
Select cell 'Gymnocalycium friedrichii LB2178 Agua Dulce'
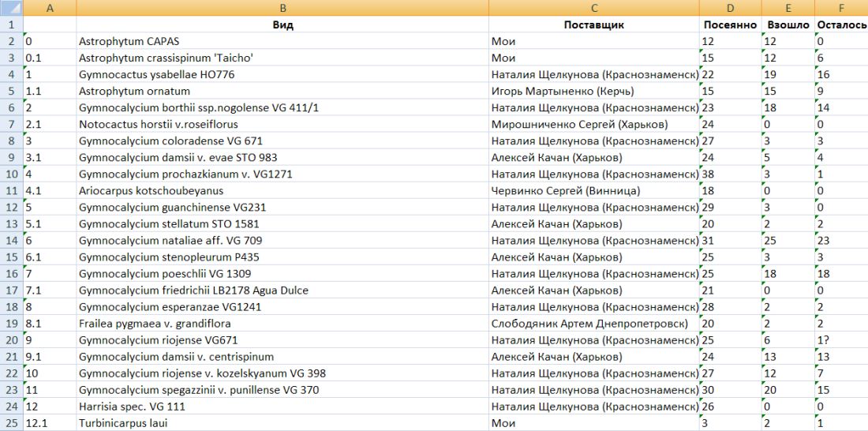point(282,290)
